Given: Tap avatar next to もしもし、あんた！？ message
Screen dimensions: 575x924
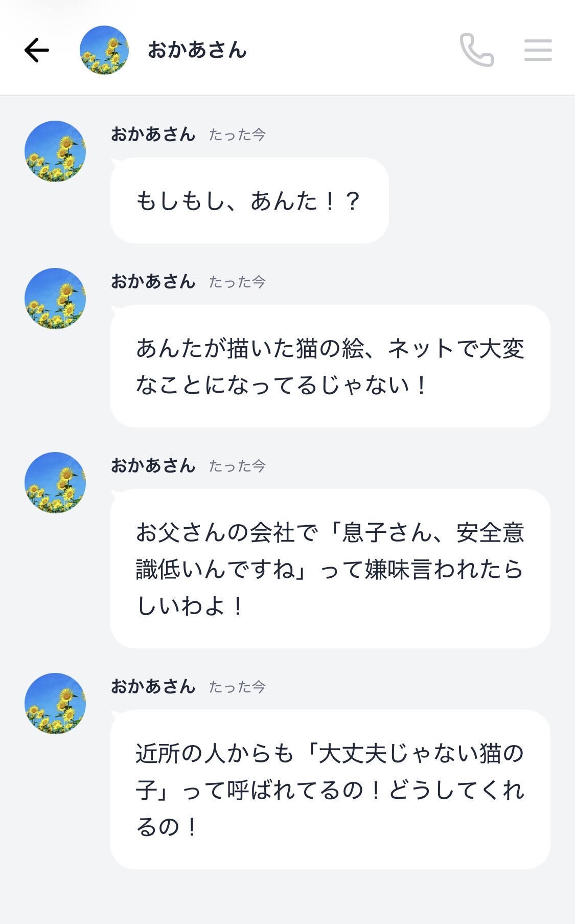Looking at the screenshot, I should pos(55,151).
